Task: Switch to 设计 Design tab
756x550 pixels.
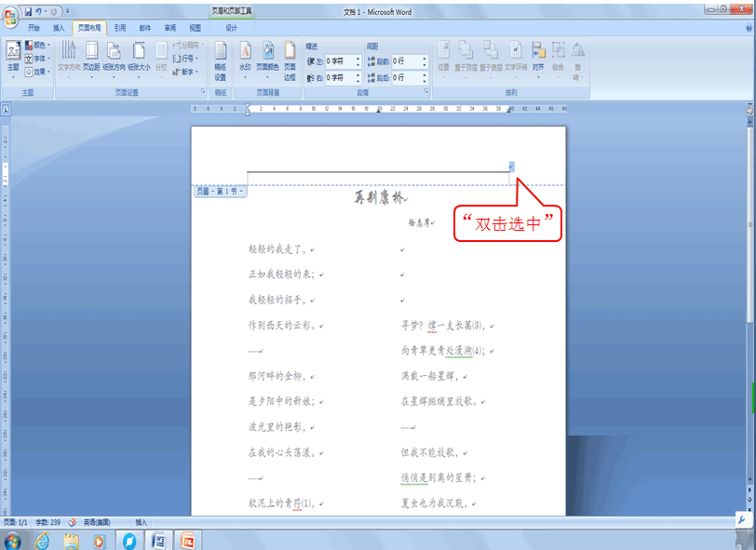Action: pos(232,28)
